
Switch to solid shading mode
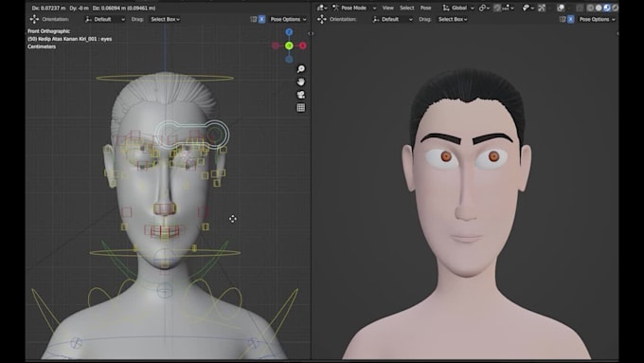coord(599,8)
